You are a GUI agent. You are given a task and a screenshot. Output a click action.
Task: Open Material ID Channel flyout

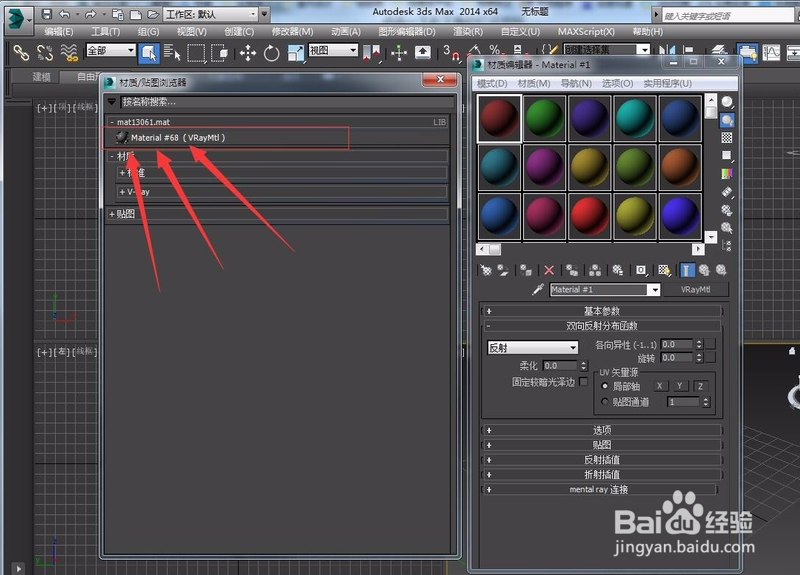(x=641, y=270)
